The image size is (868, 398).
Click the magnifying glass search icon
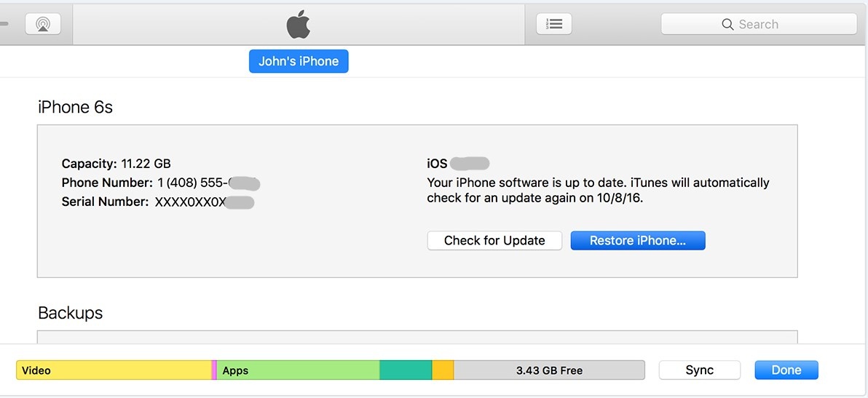click(727, 24)
